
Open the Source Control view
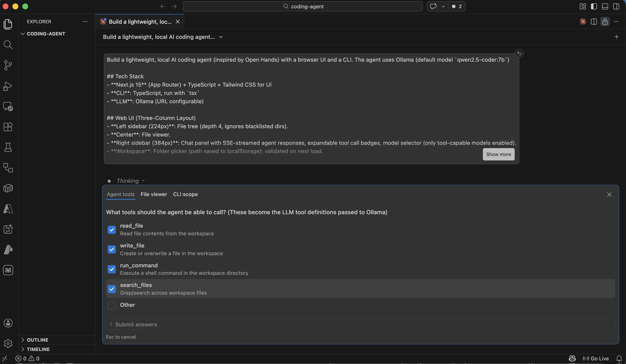tap(8, 65)
